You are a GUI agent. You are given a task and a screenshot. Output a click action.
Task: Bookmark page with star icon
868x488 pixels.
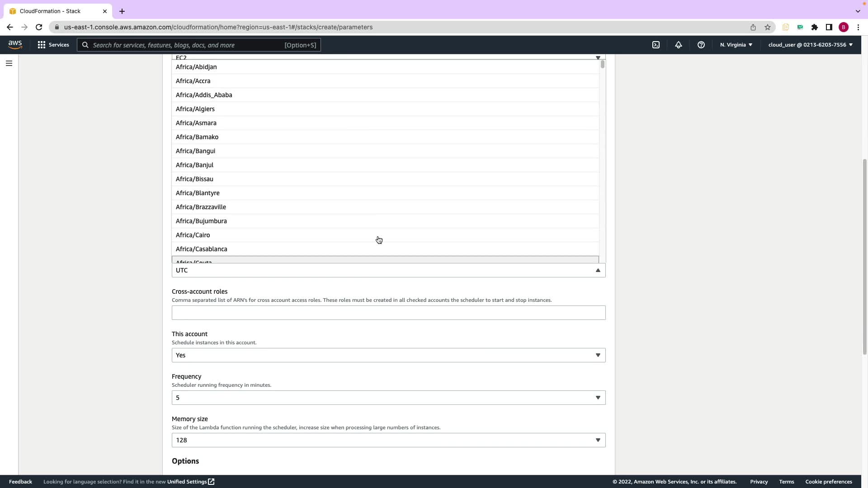click(x=767, y=27)
